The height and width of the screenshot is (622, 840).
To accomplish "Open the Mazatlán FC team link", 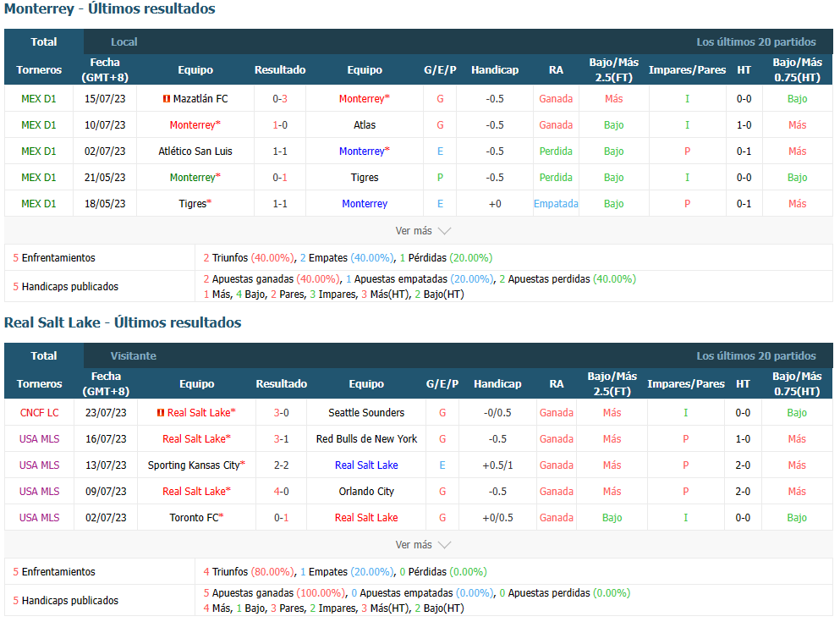I will tap(200, 98).
